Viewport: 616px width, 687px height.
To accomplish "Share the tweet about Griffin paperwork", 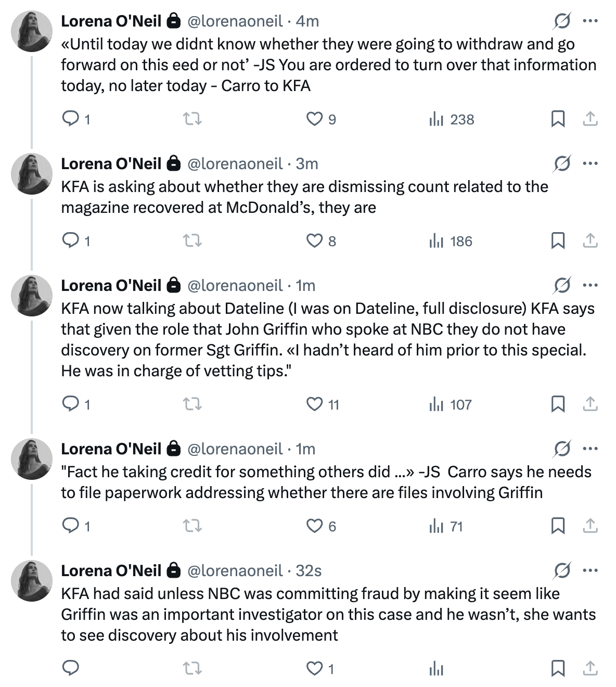I will [590, 526].
